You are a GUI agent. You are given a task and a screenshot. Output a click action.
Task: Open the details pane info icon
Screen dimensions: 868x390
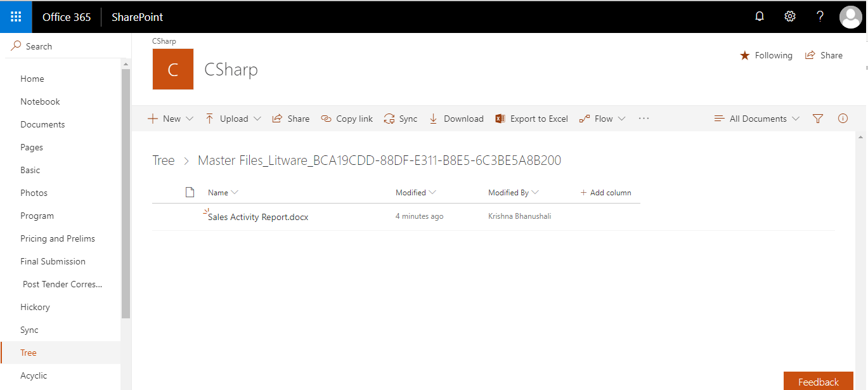click(x=843, y=119)
